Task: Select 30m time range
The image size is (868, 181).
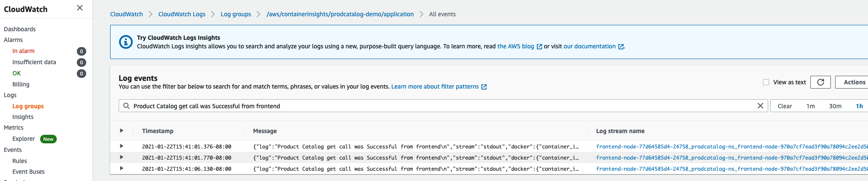Action: 835,106
